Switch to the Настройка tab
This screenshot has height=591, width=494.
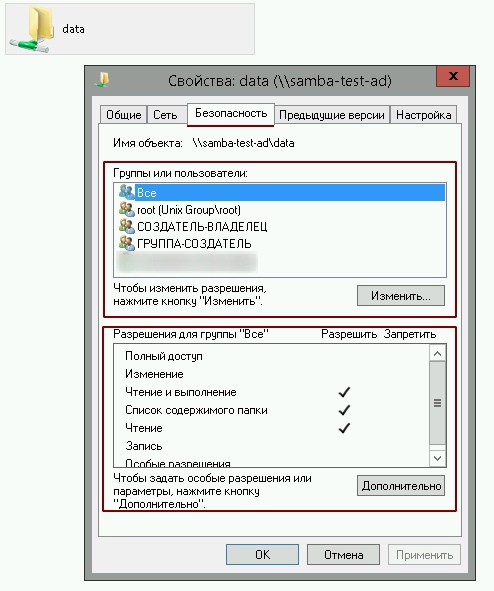coord(424,115)
